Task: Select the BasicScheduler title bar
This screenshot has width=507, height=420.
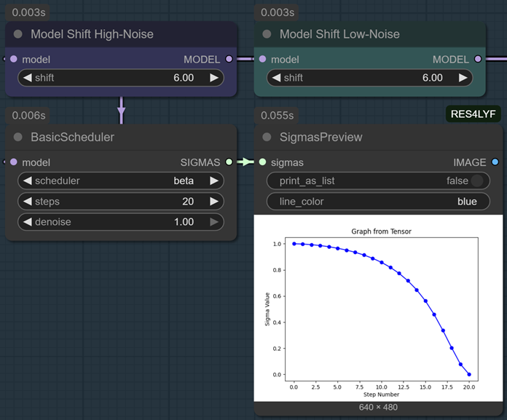Action: (x=121, y=137)
